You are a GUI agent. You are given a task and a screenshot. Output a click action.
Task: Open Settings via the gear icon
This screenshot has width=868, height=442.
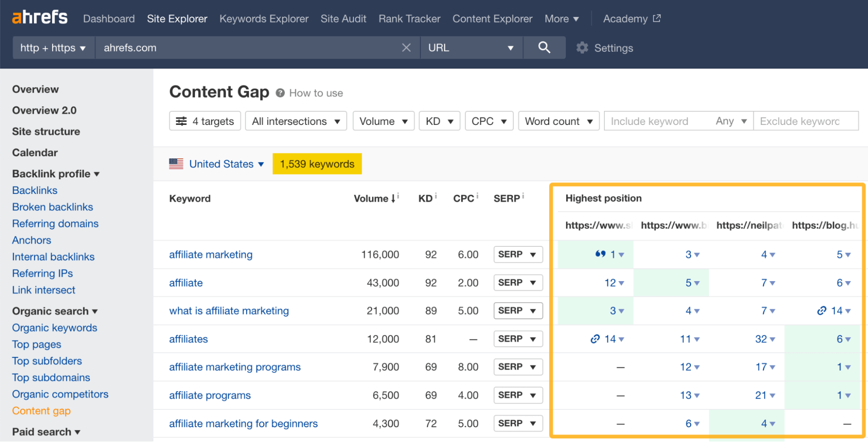(x=582, y=48)
